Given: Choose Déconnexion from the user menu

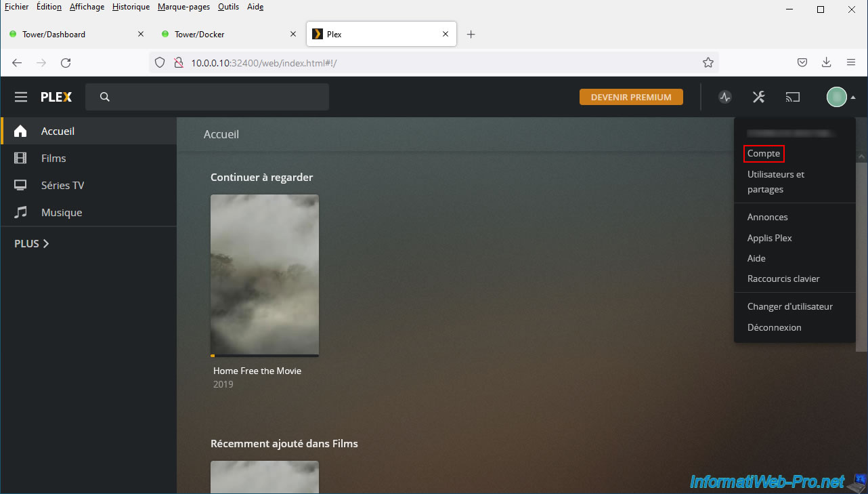Looking at the screenshot, I should (774, 327).
